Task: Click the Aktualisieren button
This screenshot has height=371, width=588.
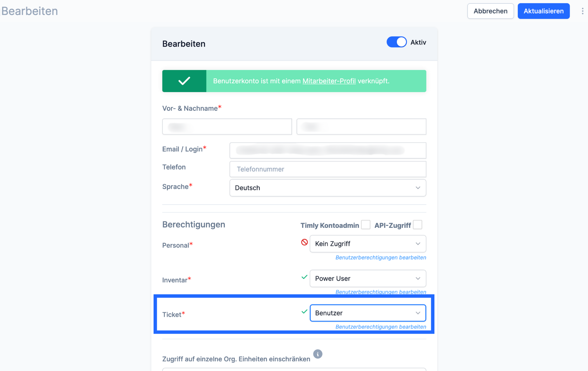Action: click(x=543, y=11)
